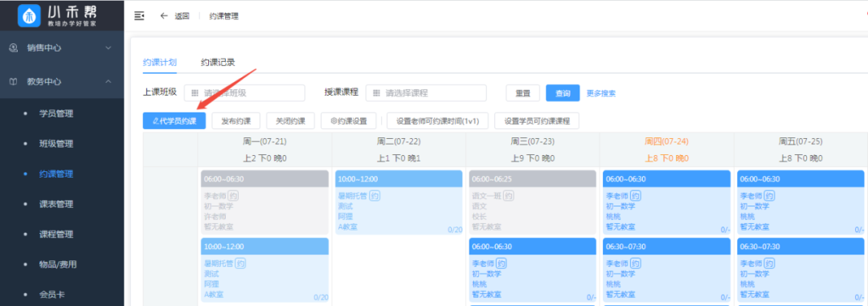
Task: Click the 约 badge on Monday 06:00 李老师 card
Action: coord(234,195)
